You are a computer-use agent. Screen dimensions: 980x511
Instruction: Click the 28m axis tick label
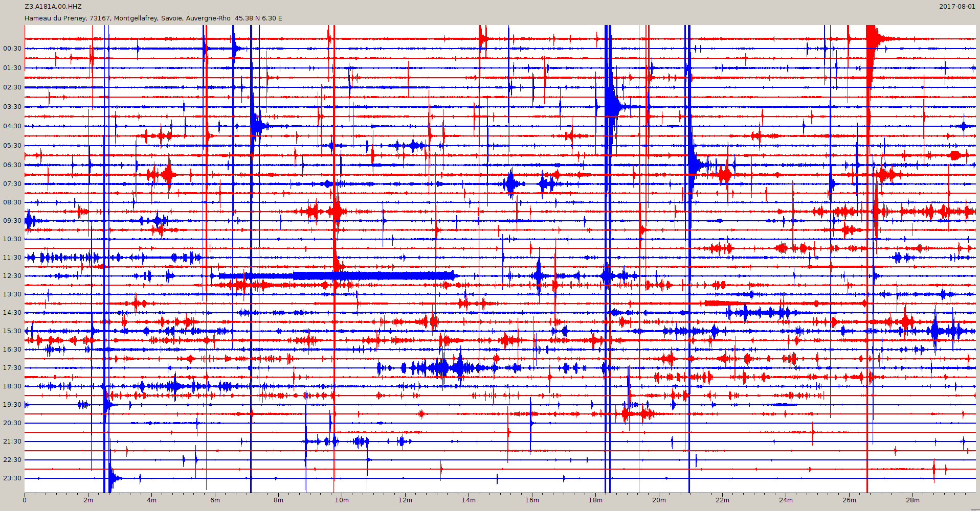tap(912, 500)
